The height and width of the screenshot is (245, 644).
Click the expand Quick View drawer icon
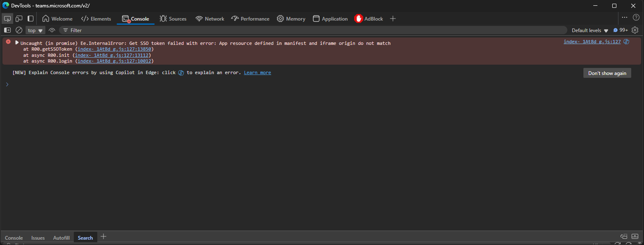click(635, 236)
